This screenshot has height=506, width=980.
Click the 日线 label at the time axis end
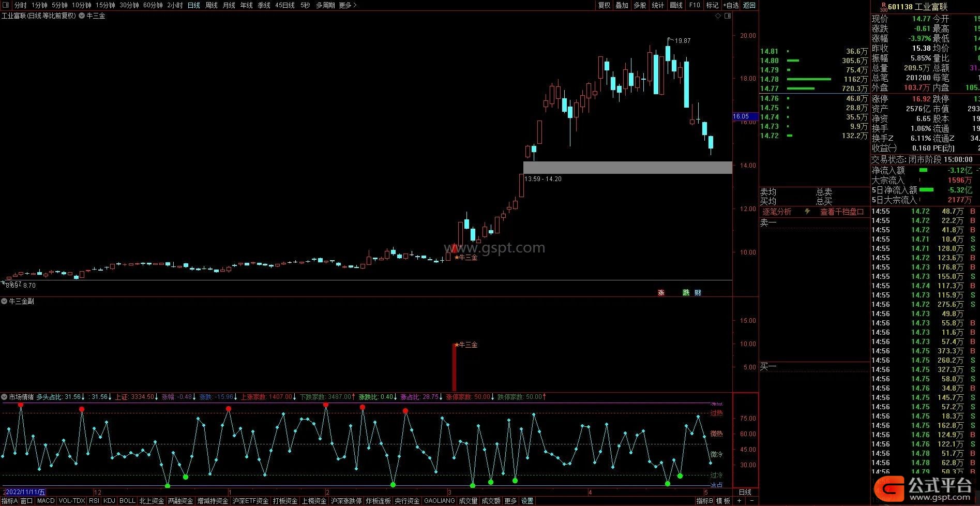pos(745,492)
